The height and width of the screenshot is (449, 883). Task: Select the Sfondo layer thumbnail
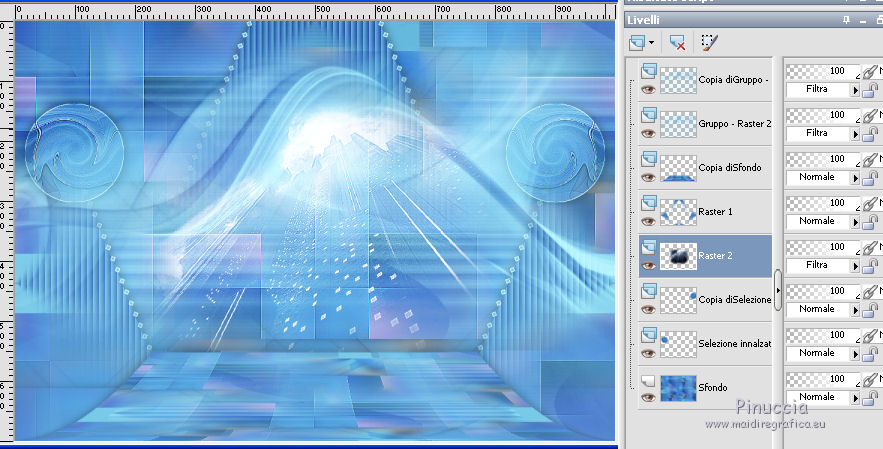click(678, 388)
